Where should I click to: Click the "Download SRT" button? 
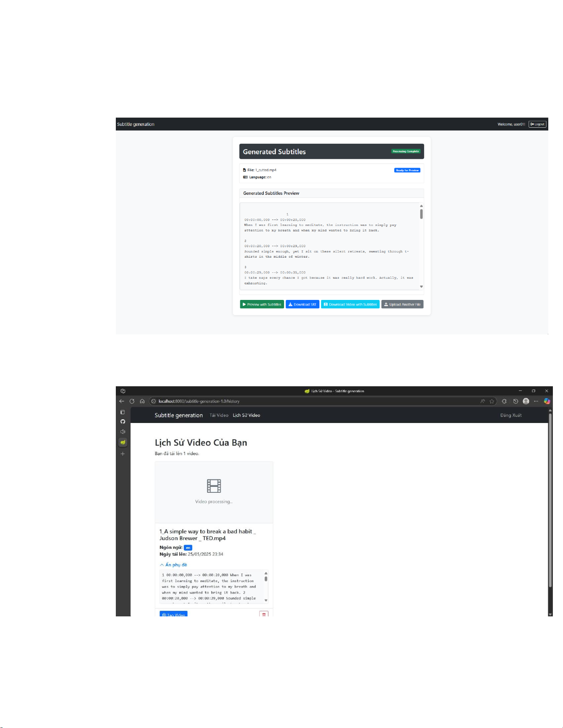point(302,305)
